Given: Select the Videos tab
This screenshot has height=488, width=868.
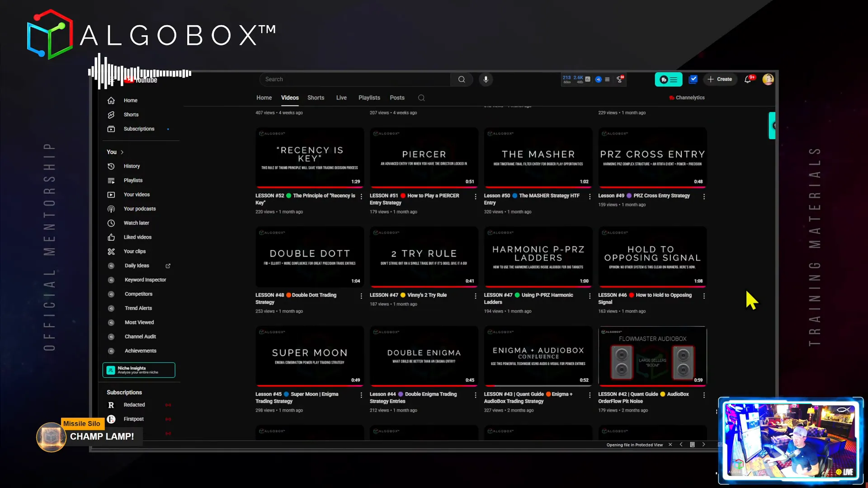Looking at the screenshot, I should [x=290, y=98].
